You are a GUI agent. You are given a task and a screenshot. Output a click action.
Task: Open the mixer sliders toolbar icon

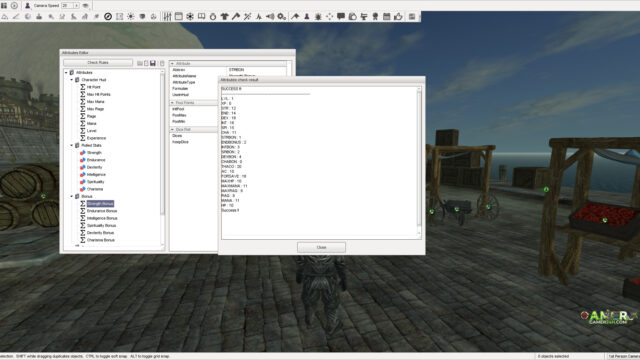coord(167,16)
